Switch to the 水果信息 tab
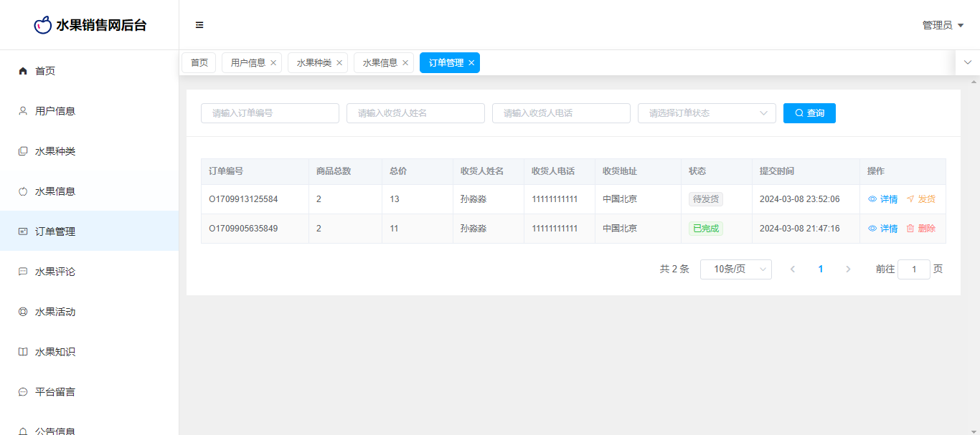980x435 pixels. [380, 63]
